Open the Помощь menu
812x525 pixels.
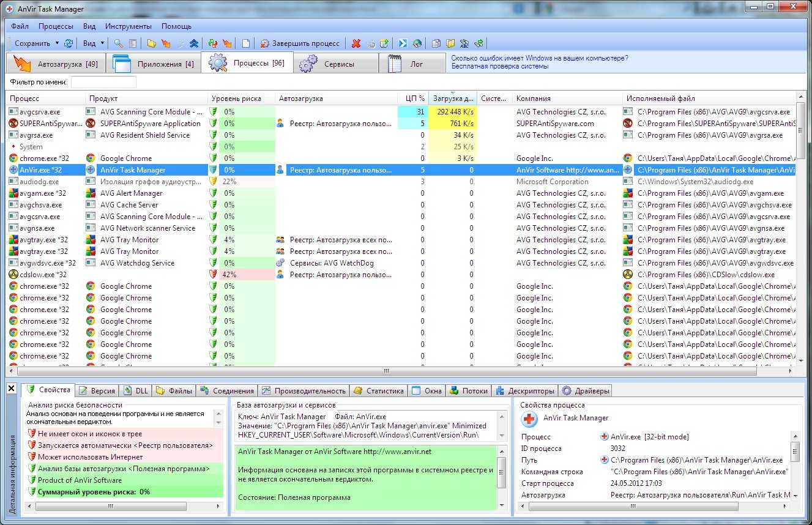tap(177, 26)
